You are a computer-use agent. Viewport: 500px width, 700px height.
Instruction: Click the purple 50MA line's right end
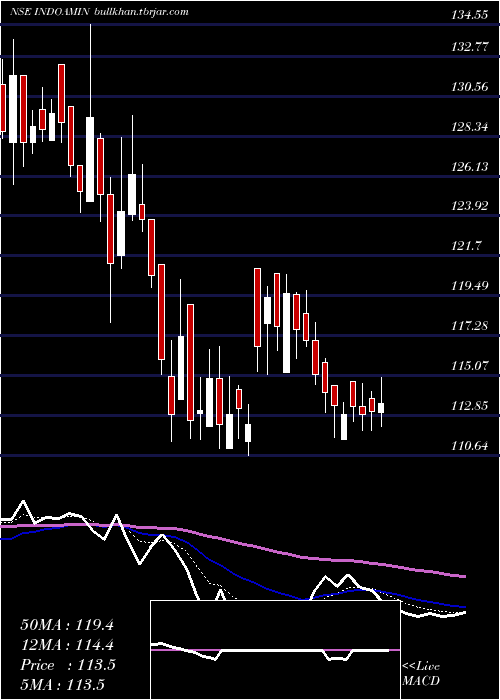[x=464, y=576]
